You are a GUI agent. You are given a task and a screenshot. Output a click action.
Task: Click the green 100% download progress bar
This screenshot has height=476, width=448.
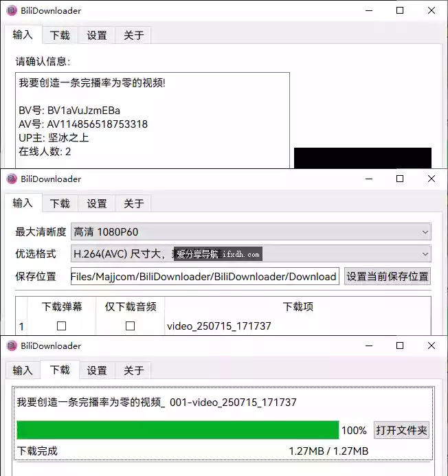coord(178,430)
